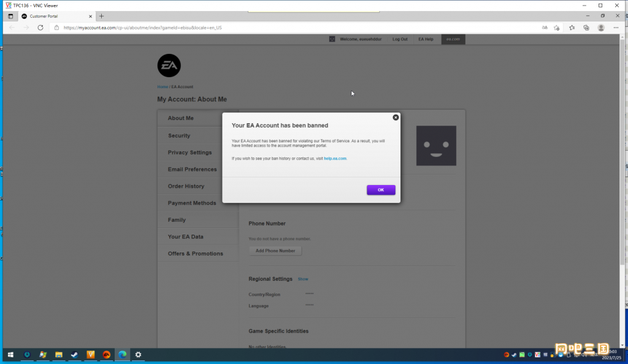View site information lock icon

(56, 28)
